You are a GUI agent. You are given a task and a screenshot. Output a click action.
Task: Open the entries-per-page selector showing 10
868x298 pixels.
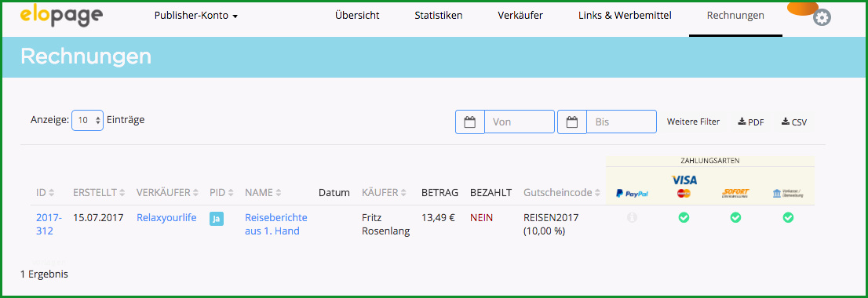click(x=87, y=120)
